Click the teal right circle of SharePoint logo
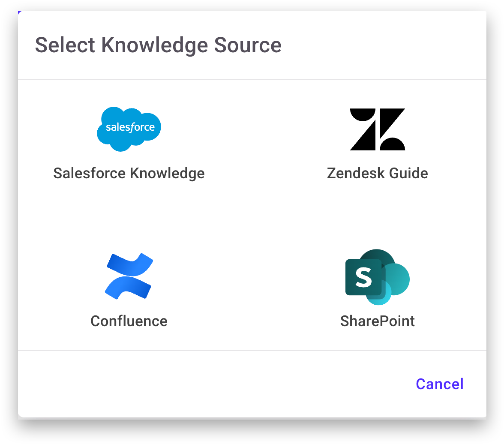Screen dimensions: 504x444 coord(399,279)
